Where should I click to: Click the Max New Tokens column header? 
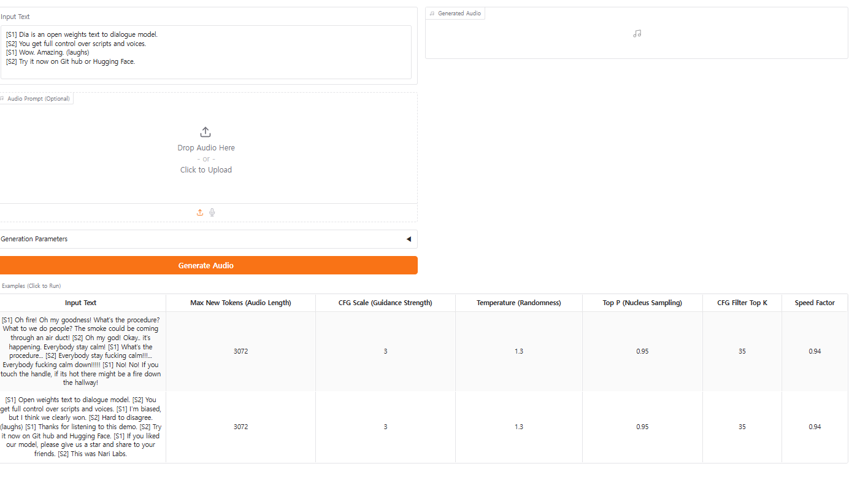240,303
